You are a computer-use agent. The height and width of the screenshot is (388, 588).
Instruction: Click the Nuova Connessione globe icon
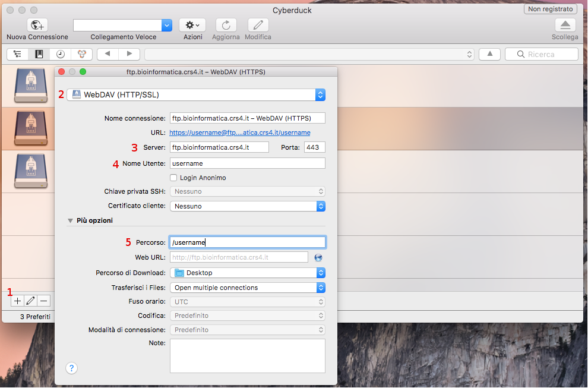(37, 25)
